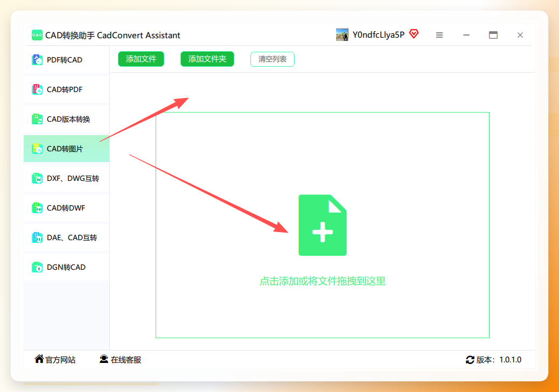The image size is (559, 392).
Task: Click the green add-file document icon
Action: pyautogui.click(x=323, y=225)
